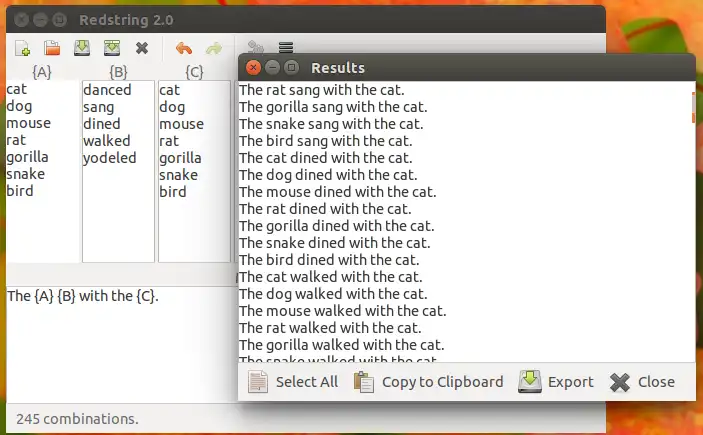The width and height of the screenshot is (703, 435).
Task: Click into the template text field
Action: pos(121,344)
